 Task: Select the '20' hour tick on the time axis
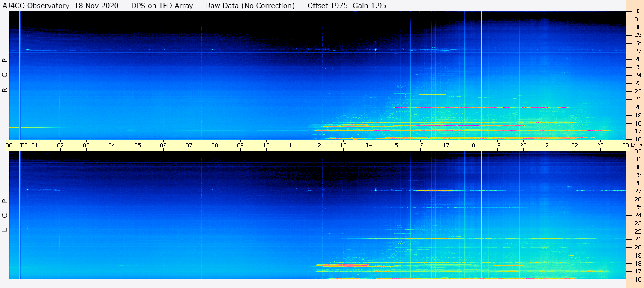pyautogui.click(x=523, y=145)
